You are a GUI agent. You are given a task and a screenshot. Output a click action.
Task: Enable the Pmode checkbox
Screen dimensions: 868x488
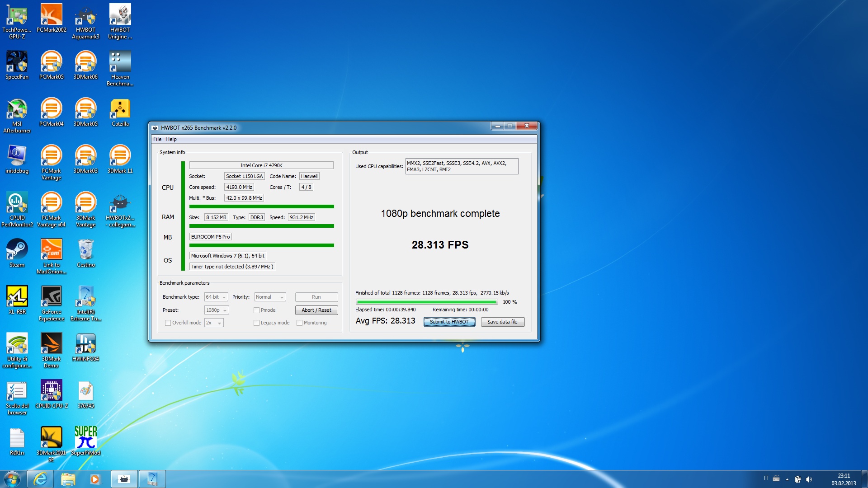click(x=256, y=310)
